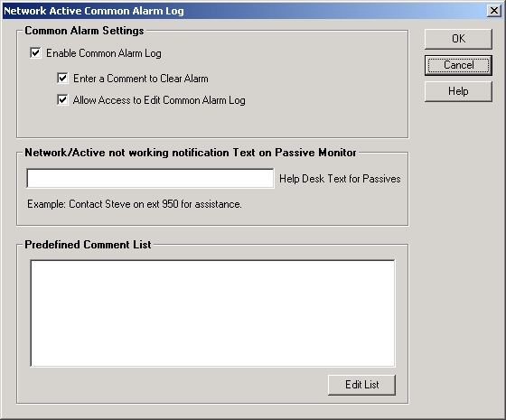
Task: Click the Example Contact Steve hint text
Action: click(x=135, y=204)
